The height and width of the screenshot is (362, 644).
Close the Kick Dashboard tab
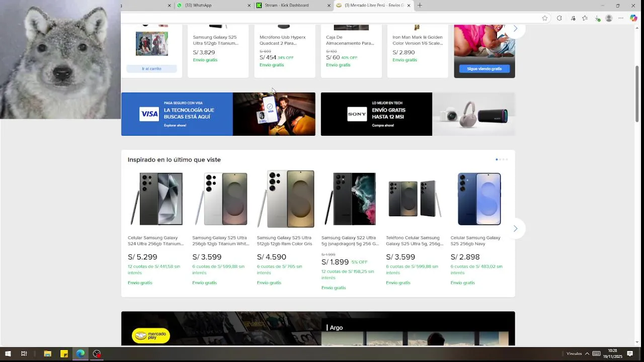tap(329, 6)
